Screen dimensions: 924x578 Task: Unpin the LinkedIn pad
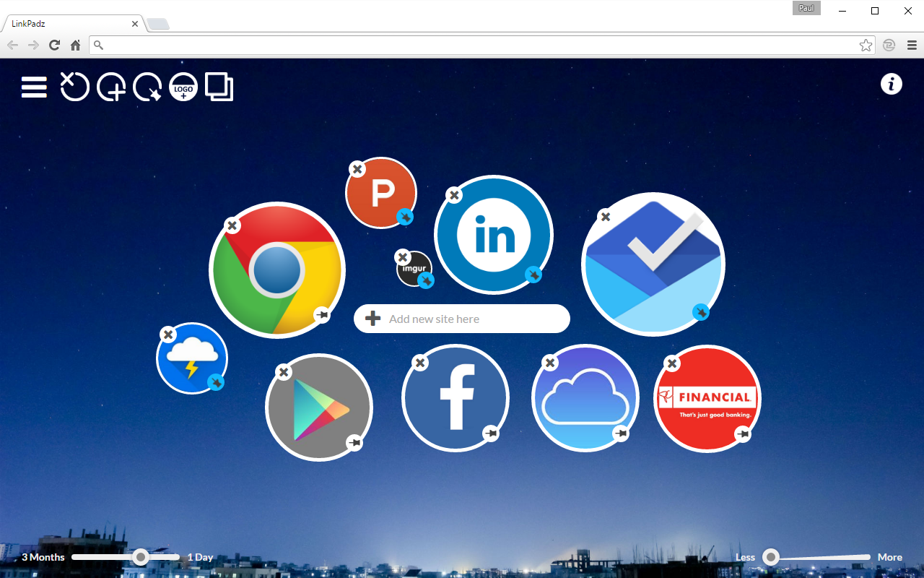click(x=533, y=275)
